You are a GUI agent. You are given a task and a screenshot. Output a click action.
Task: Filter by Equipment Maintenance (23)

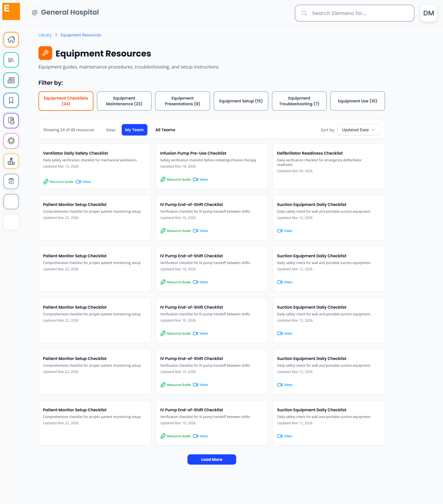click(124, 101)
